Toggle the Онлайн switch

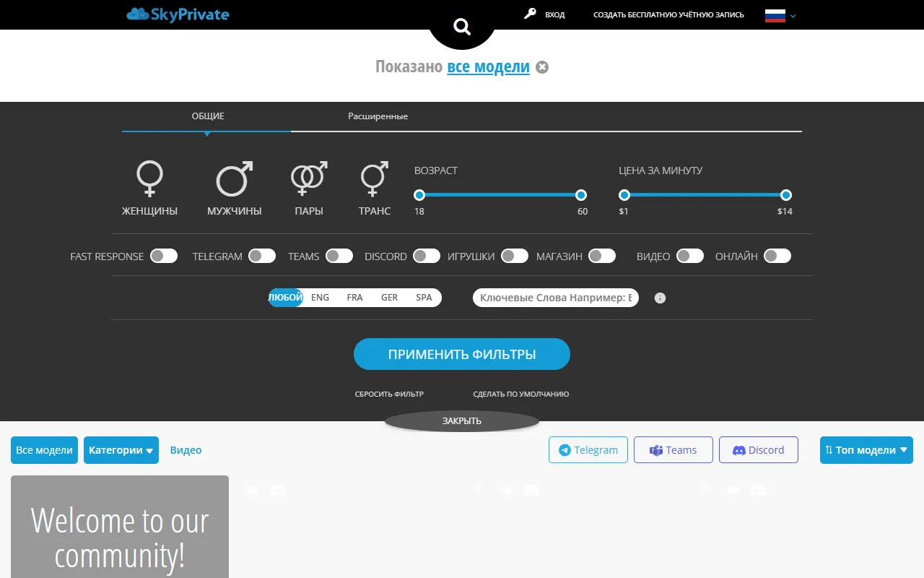click(x=777, y=256)
